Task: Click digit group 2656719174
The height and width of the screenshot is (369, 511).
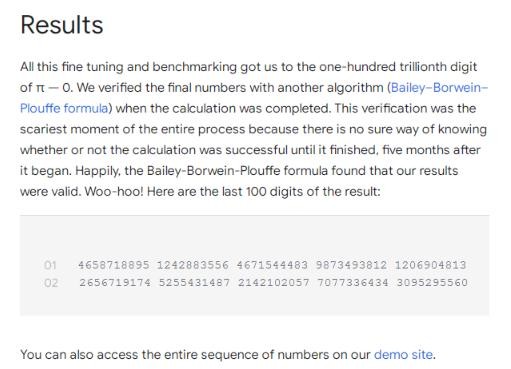Action: click(115, 283)
